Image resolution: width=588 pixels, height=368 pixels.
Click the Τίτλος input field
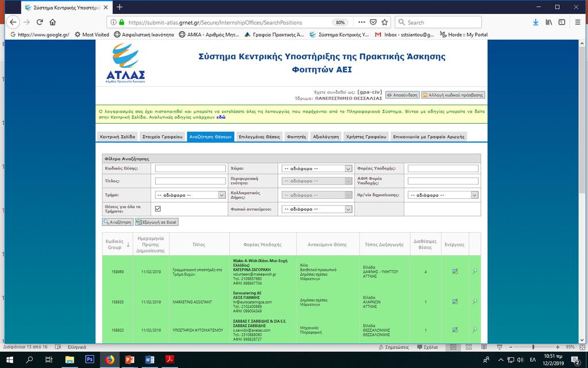click(190, 181)
